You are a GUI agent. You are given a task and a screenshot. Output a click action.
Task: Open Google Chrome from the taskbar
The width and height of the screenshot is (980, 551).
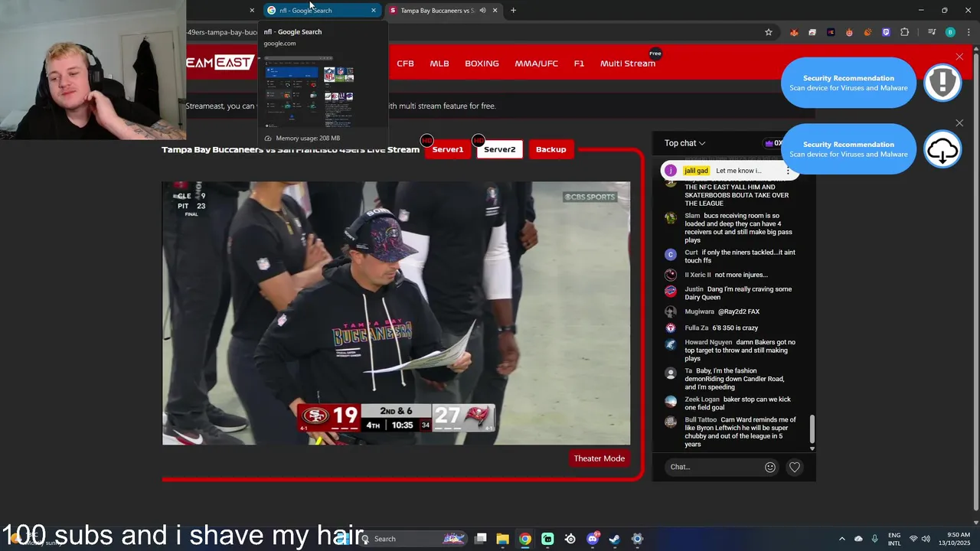pos(524,539)
